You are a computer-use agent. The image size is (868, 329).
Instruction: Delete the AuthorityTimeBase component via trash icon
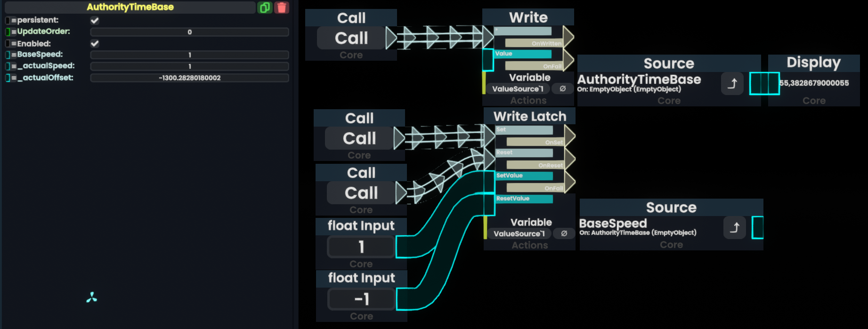(x=282, y=8)
